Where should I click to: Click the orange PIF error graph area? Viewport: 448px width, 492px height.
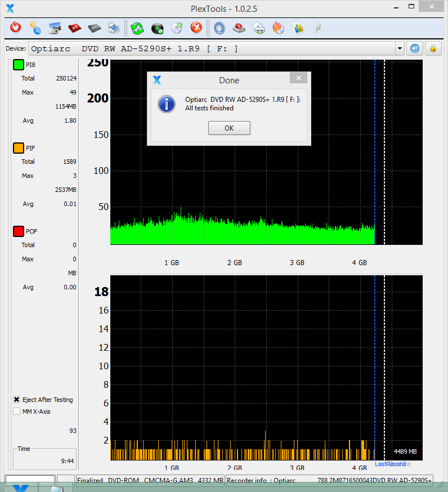point(266,368)
